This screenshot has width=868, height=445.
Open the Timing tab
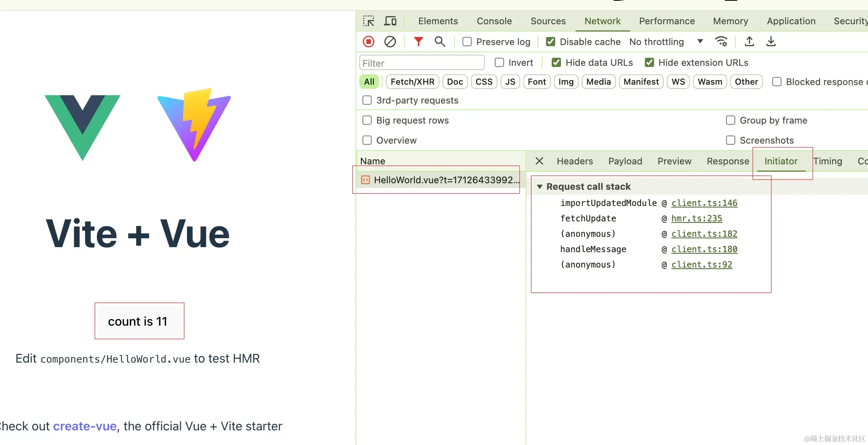point(828,161)
